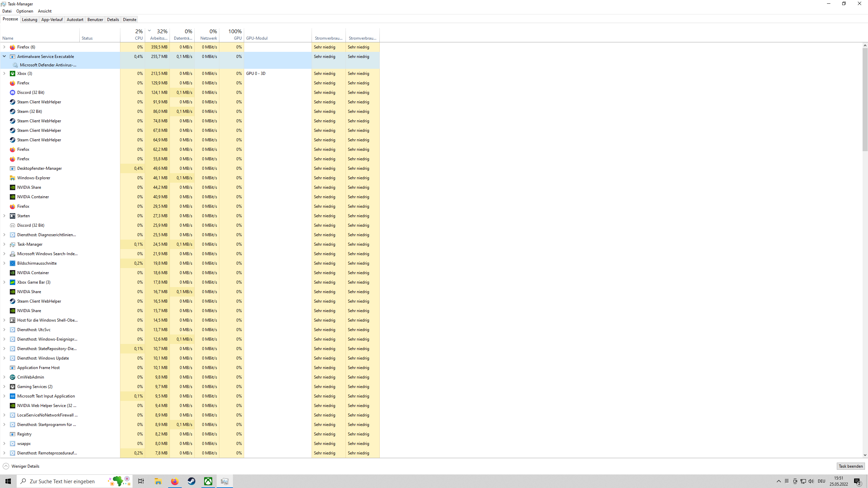Open Steam from the taskbar
Screen dimensions: 868x488
[192, 481]
